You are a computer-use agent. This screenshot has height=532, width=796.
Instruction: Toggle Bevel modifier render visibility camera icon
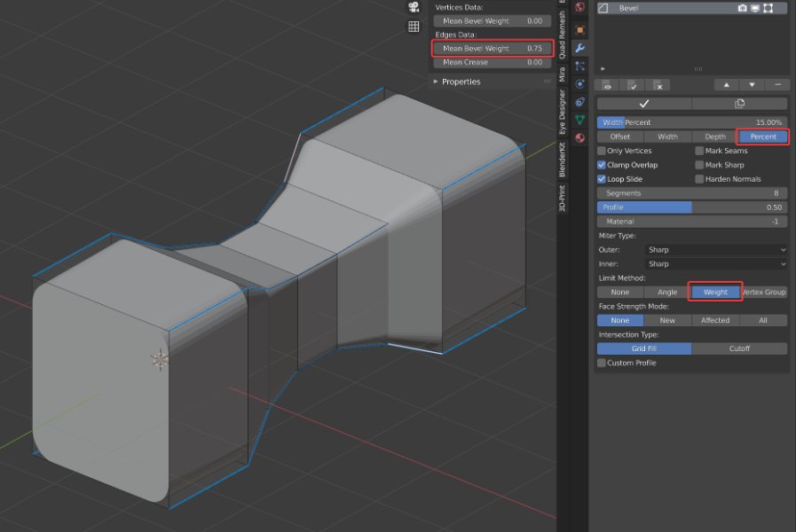pyautogui.click(x=744, y=7)
